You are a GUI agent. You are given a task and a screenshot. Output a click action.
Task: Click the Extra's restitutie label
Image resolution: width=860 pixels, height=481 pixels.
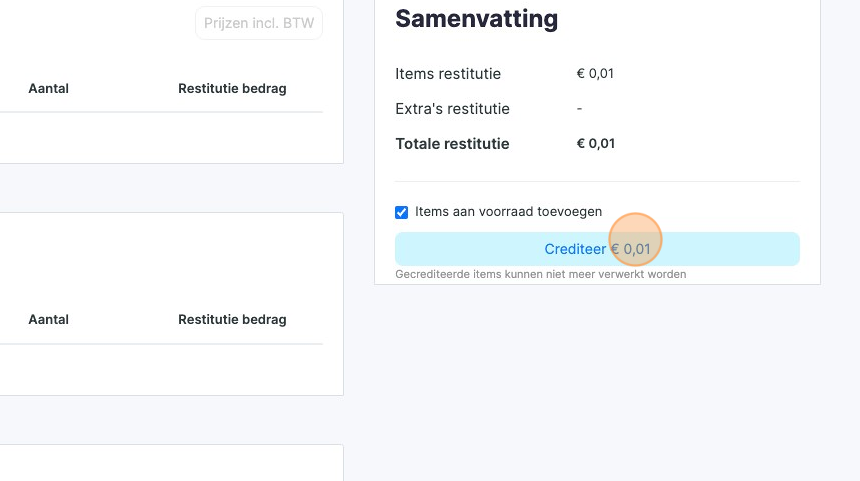(x=452, y=108)
